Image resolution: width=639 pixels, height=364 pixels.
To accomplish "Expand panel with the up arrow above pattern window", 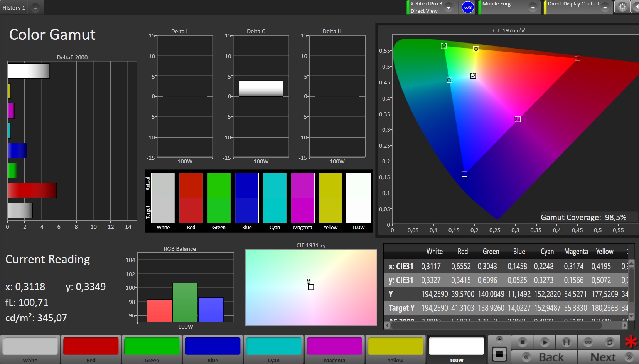I will point(499,339).
